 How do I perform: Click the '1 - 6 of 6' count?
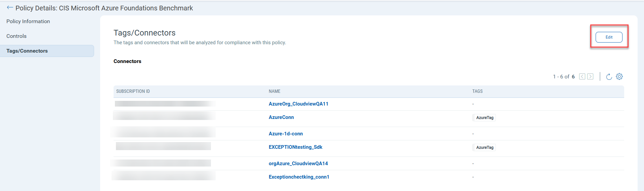click(564, 77)
